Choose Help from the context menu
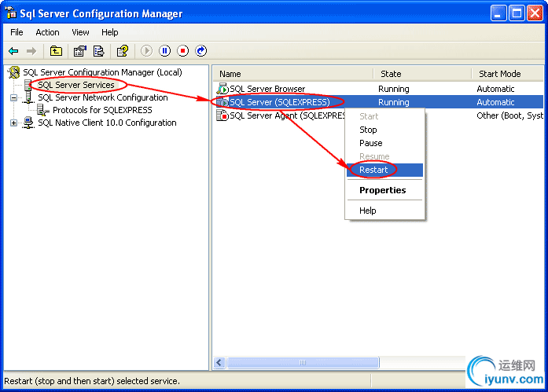The width and height of the screenshot is (548, 392). 384,211
